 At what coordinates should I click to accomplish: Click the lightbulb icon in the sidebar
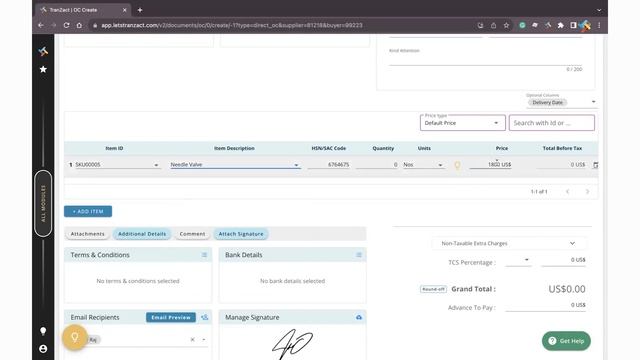point(43,331)
